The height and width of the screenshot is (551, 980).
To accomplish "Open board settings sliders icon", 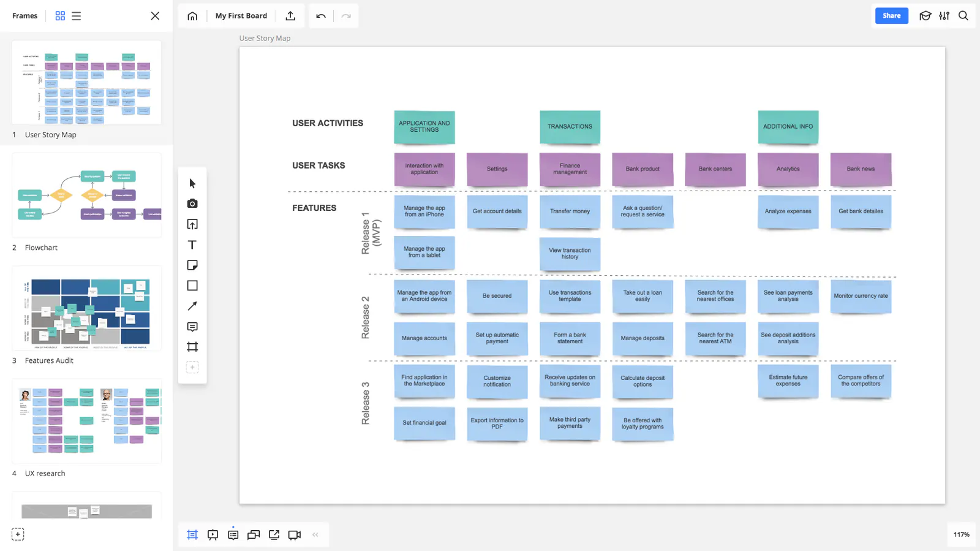I will point(944,16).
